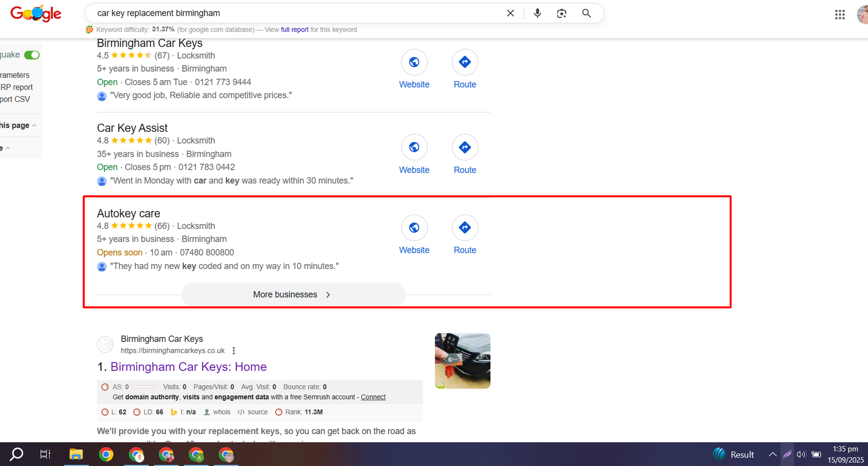This screenshot has height=466, width=868.
Task: Open 'Birmingham Car Keys: Home' result
Action: [188, 367]
